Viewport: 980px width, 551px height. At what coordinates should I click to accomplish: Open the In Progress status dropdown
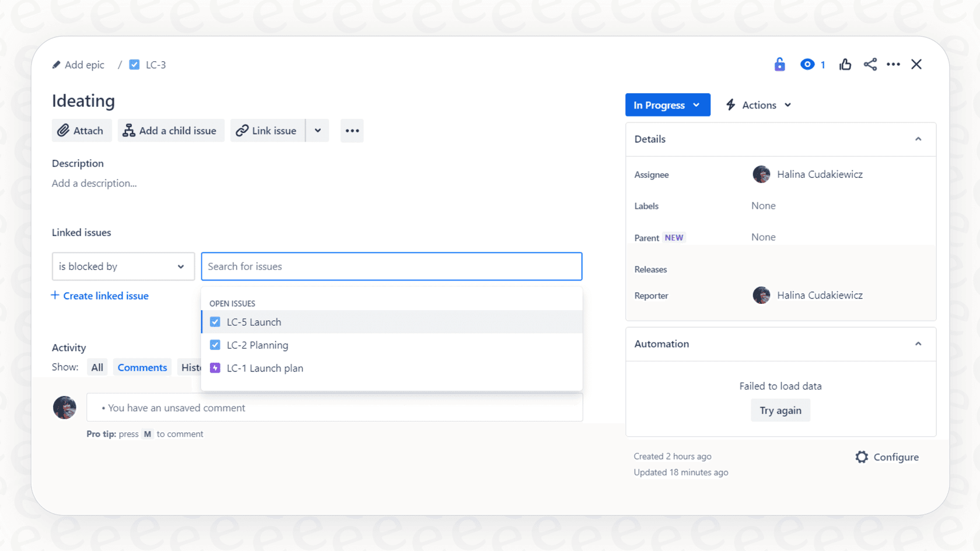click(667, 105)
